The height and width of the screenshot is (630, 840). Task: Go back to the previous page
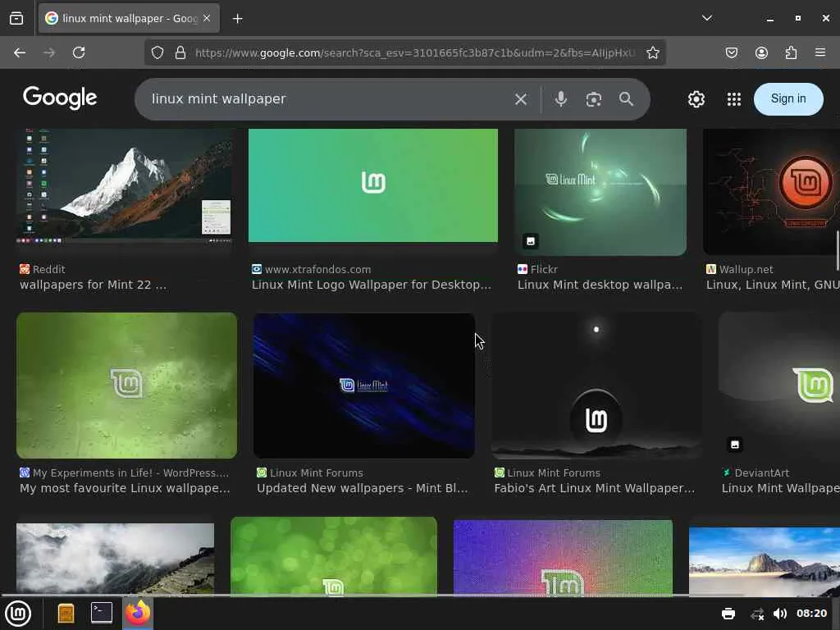click(x=20, y=52)
